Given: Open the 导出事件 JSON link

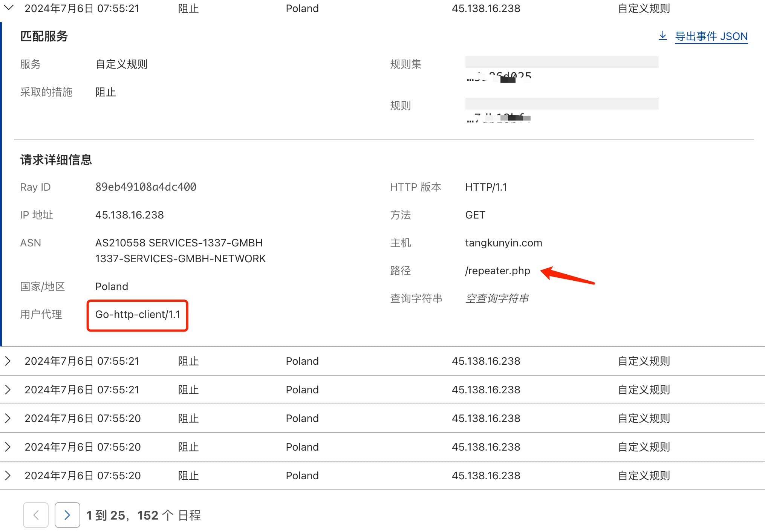Looking at the screenshot, I should 711,37.
